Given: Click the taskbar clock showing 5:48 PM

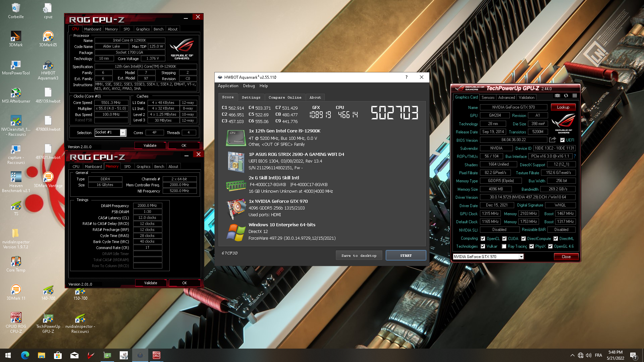Looking at the screenshot, I should point(615,355).
